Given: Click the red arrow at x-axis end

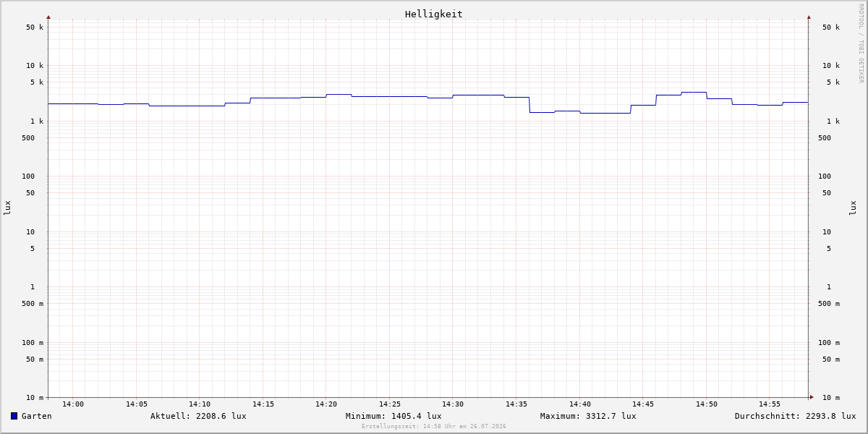Looking at the screenshot, I should coord(812,397).
